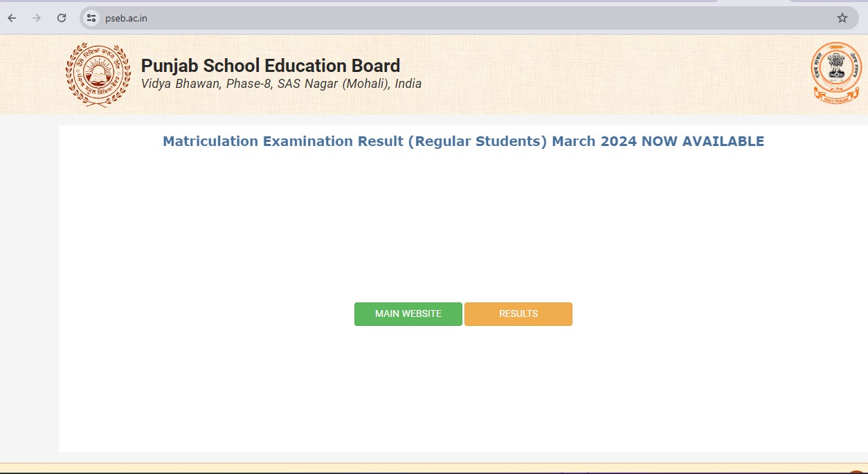The height and width of the screenshot is (474, 868).
Task: Click the Punjab government emblem on the right
Action: (x=835, y=71)
